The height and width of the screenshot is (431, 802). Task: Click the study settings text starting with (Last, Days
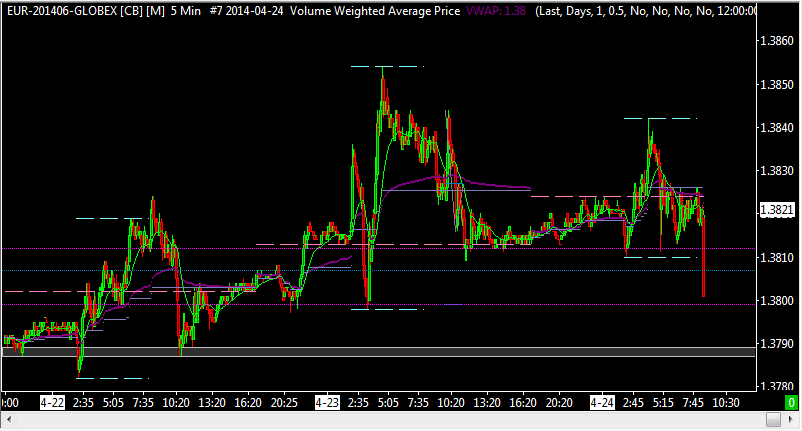645,11
